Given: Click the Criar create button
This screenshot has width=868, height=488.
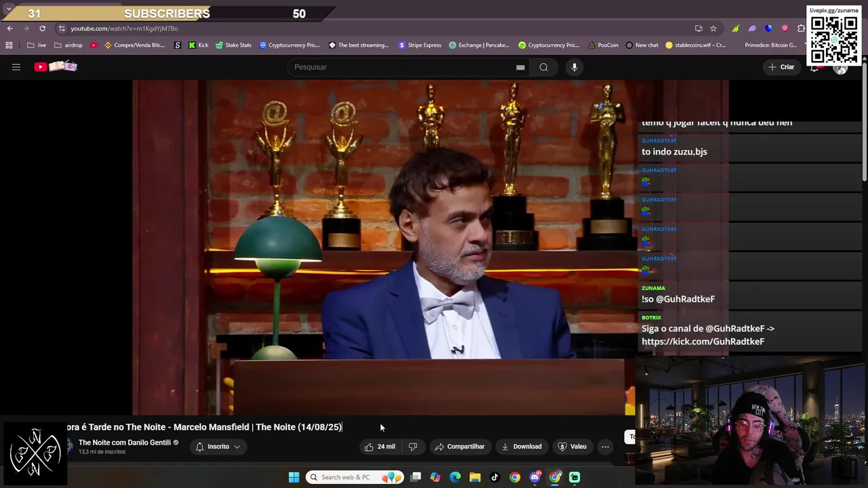Looking at the screenshot, I should [x=781, y=67].
